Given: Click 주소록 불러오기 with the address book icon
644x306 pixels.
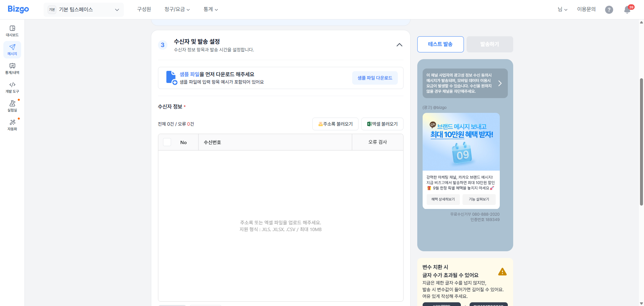Looking at the screenshot, I should click(x=335, y=124).
